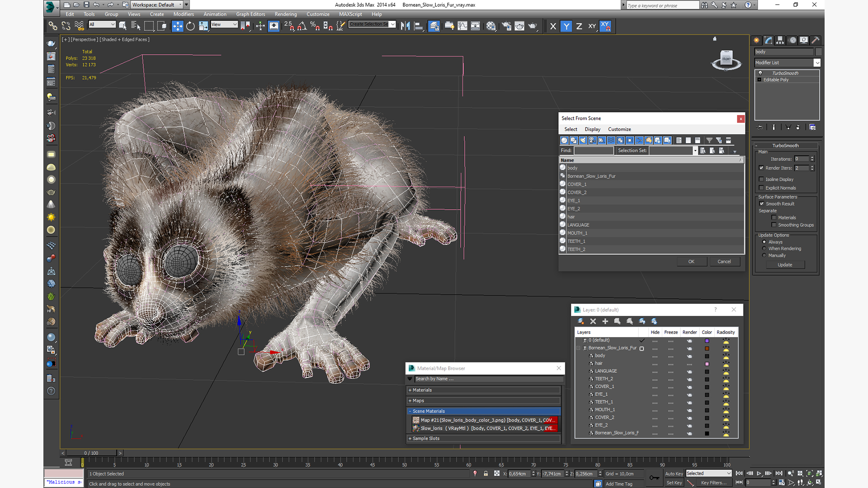Toggle Render Iters checkbox in TurboSmooth
868x488 pixels.
click(762, 168)
